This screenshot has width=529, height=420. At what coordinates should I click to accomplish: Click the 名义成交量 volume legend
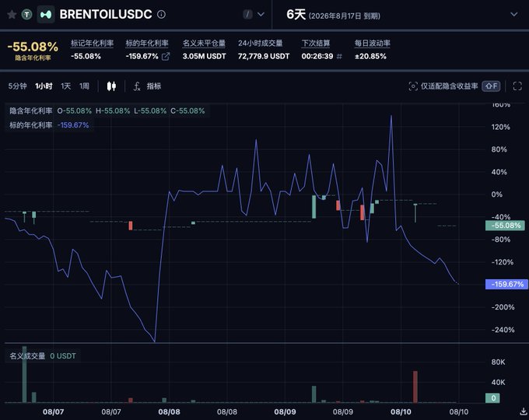[27, 356]
